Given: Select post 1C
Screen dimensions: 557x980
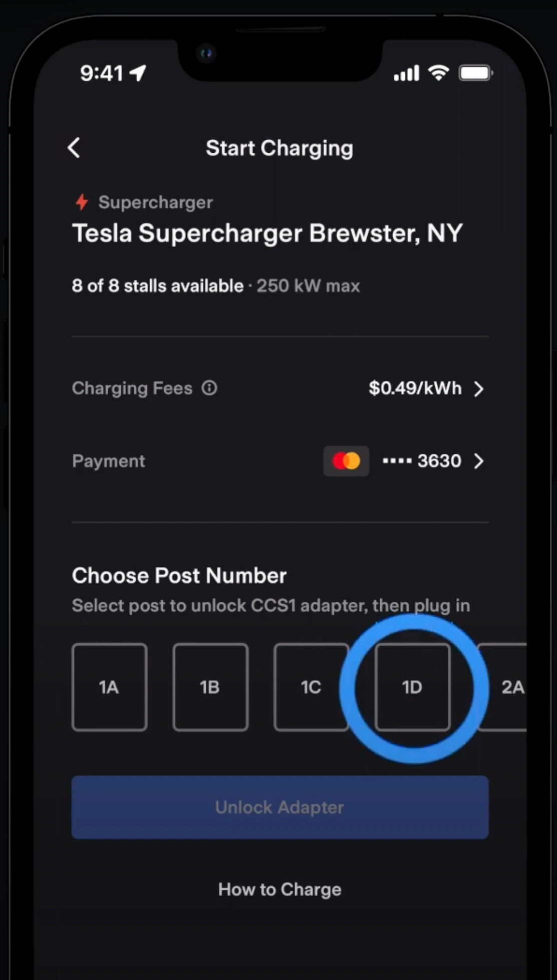Looking at the screenshot, I should pyautogui.click(x=311, y=687).
